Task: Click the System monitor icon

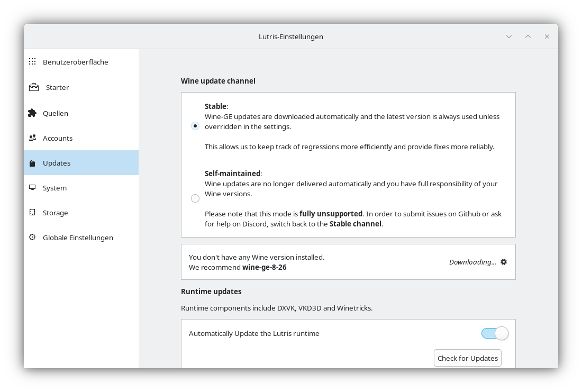Action: [x=32, y=188]
